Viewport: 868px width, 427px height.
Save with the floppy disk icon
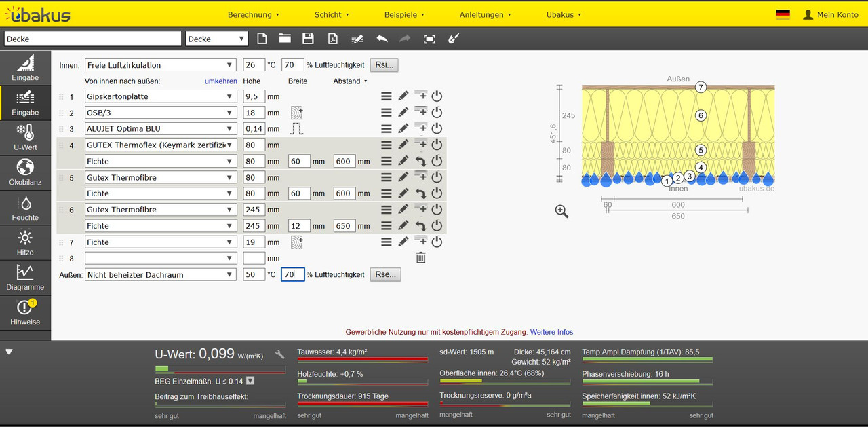(308, 39)
